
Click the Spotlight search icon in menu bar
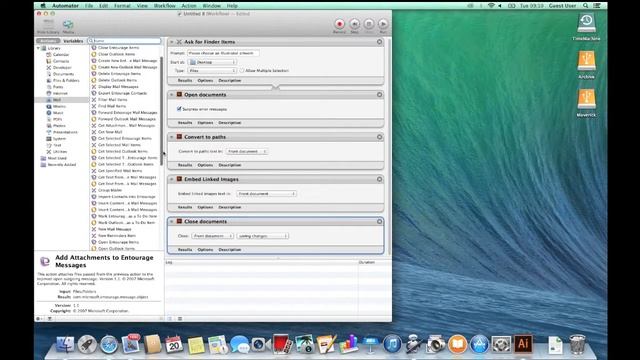point(585,6)
